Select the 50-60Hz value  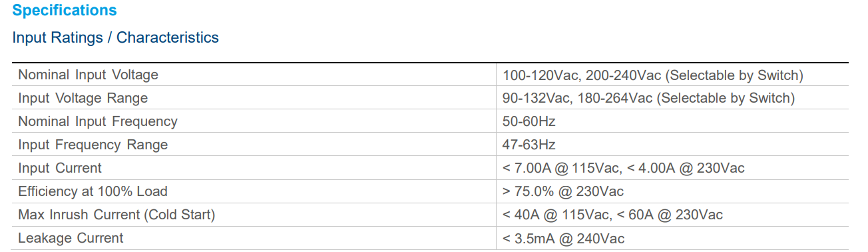(x=529, y=121)
